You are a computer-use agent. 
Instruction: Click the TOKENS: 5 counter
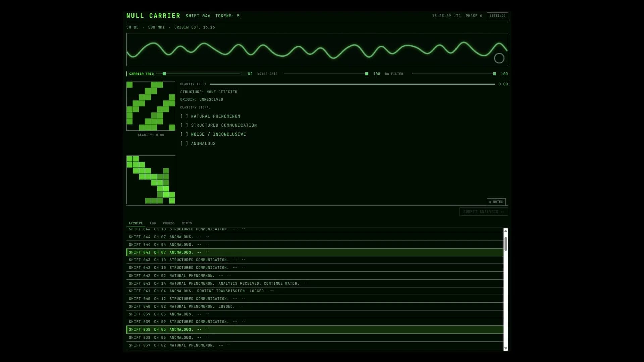click(x=227, y=16)
